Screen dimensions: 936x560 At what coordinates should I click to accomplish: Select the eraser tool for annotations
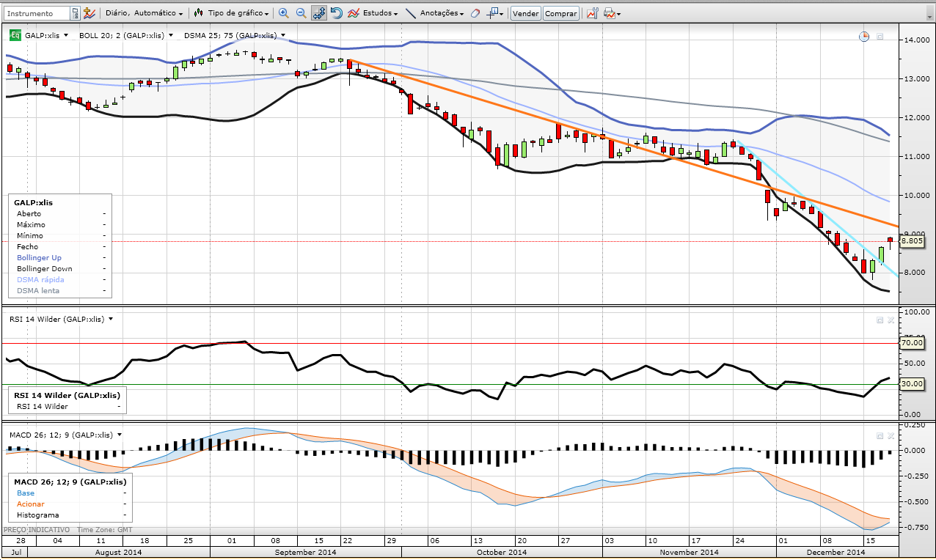point(475,13)
